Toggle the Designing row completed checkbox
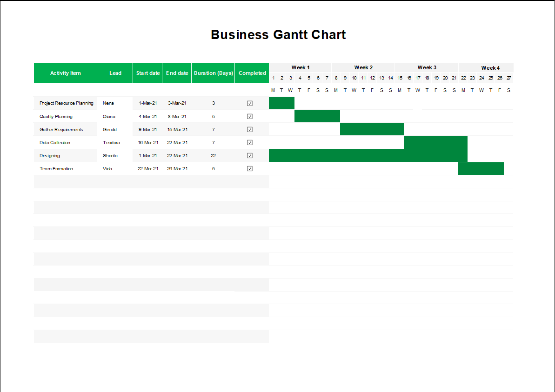The image size is (555, 392). click(x=250, y=155)
